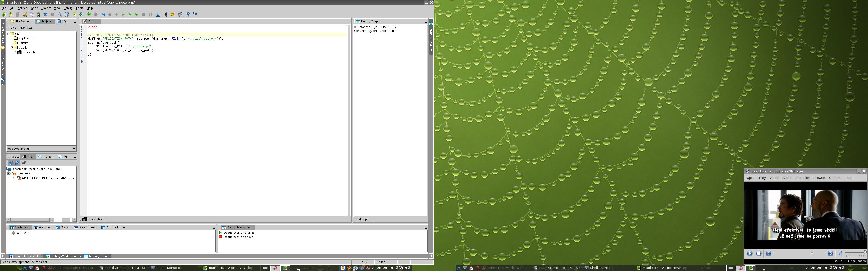Expand the application folder in project tree
Viewport: 868px width, 271px height.
[x=12, y=38]
